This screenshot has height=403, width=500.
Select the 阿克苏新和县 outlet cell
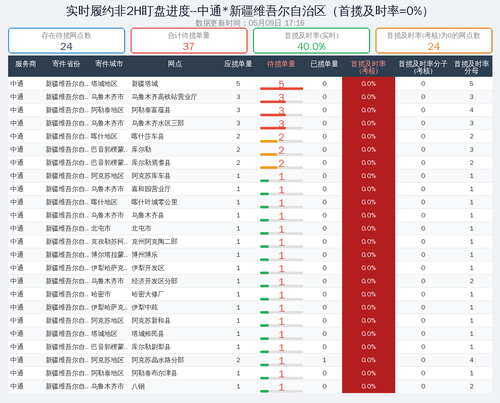tap(151, 321)
